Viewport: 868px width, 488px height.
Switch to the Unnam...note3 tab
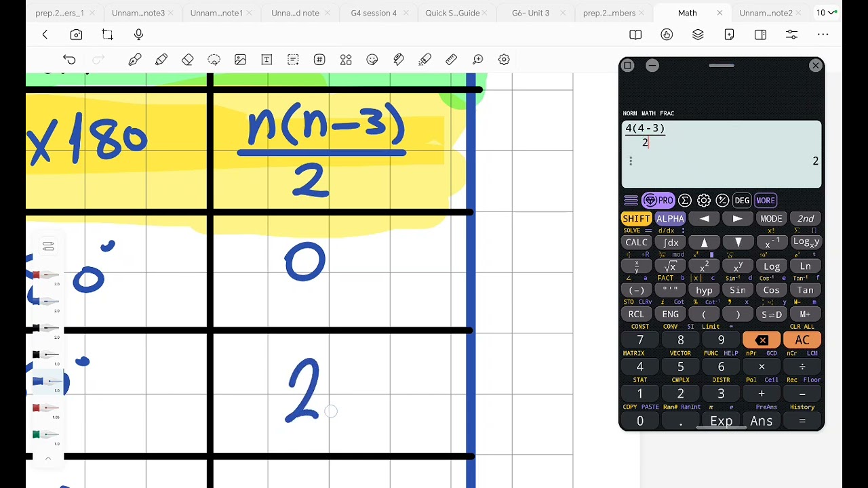click(x=138, y=13)
